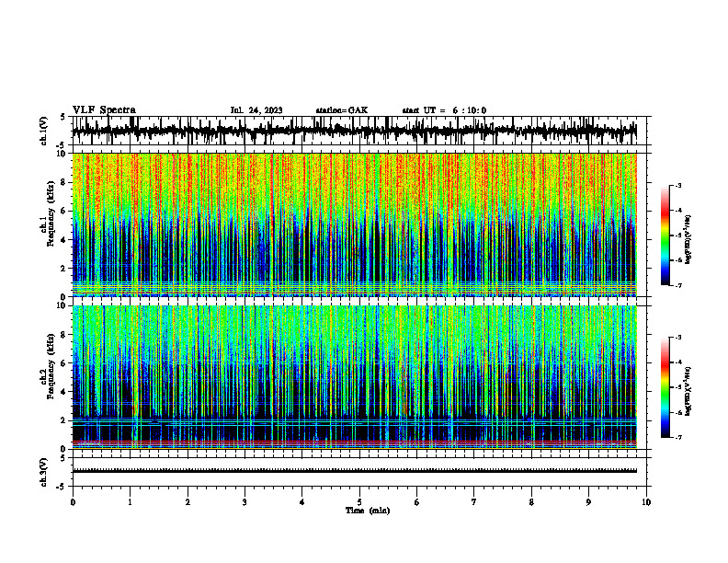This screenshot has height=563, width=728.
Task: Click the station=GAK label
Action: pyautogui.click(x=342, y=110)
